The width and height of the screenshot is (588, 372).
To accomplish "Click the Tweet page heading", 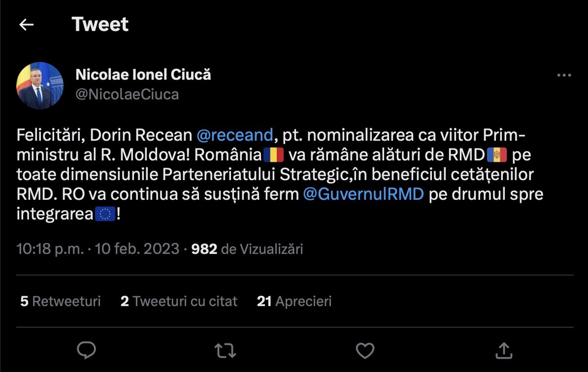I will coord(100,24).
